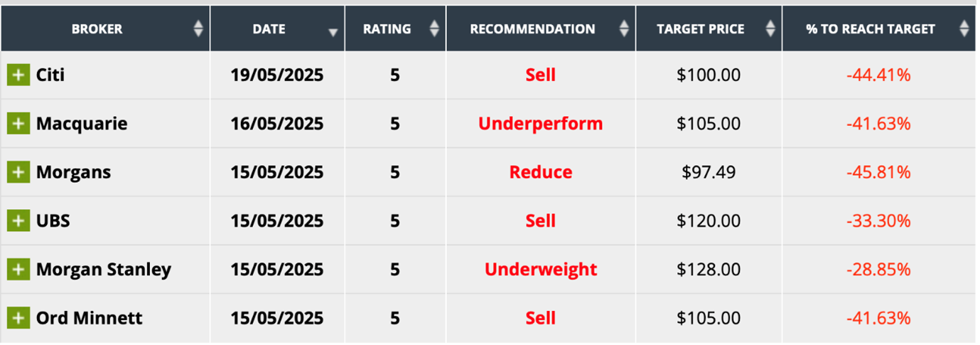980x345 pixels.
Task: Select the Recommendation header label
Action: click(x=532, y=29)
